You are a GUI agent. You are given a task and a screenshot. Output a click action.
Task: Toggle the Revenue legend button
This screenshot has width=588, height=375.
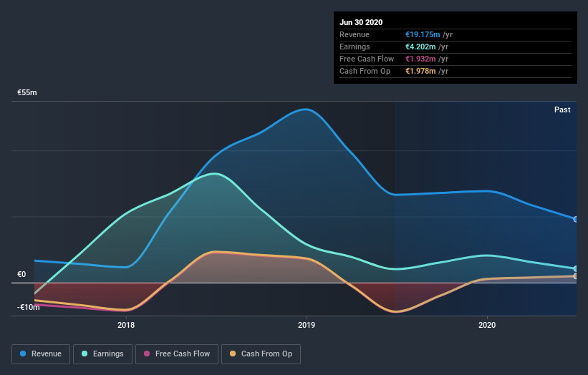coord(41,354)
